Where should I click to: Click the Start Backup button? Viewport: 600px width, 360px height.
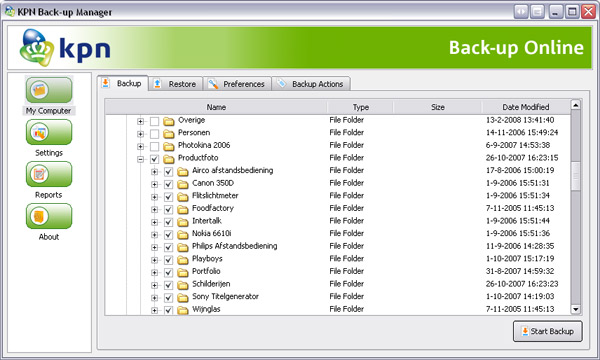coord(548,331)
